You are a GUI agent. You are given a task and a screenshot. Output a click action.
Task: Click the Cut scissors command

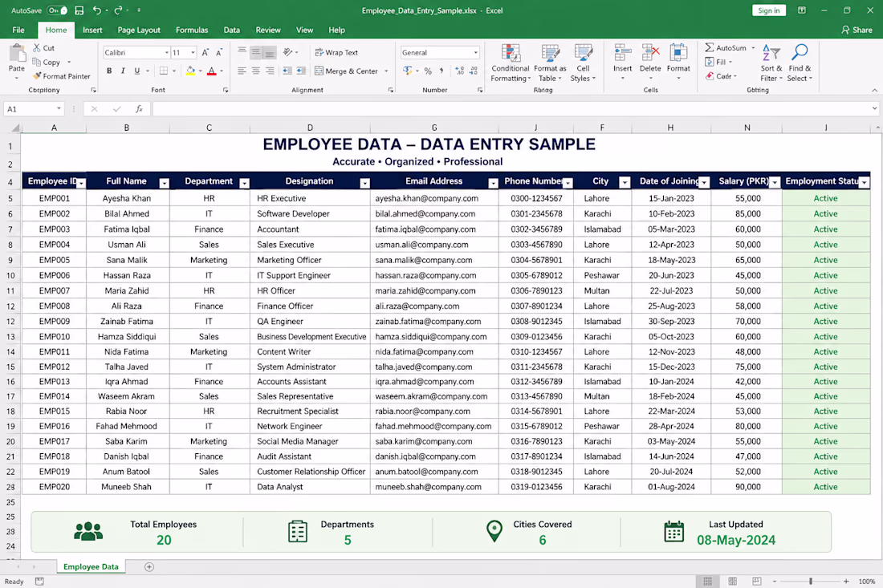tap(43, 48)
